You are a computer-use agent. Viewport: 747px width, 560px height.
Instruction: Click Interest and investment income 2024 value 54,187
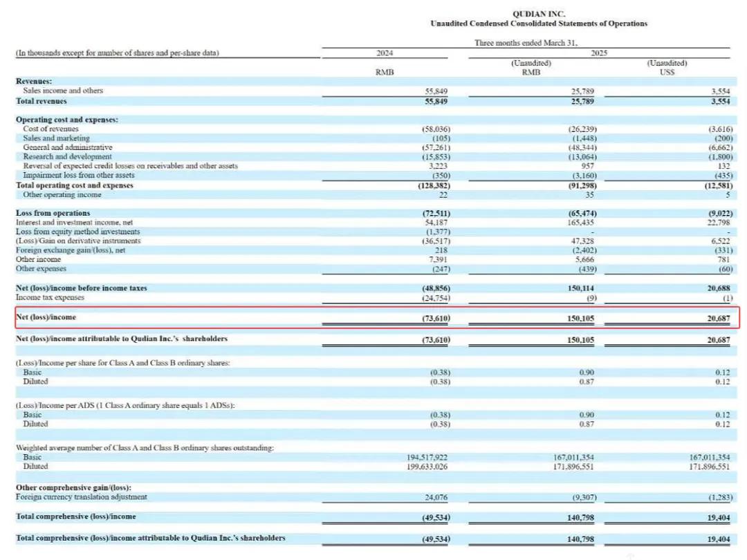pyautogui.click(x=436, y=223)
